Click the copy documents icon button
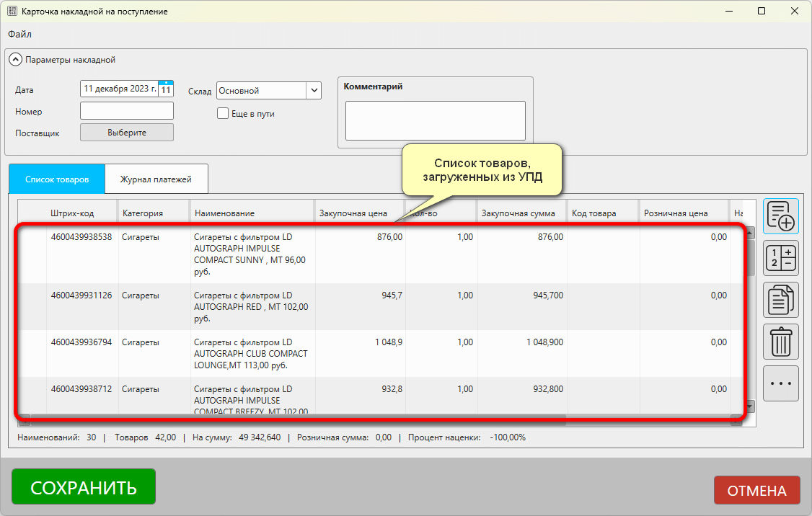The width and height of the screenshot is (812, 516). tap(781, 300)
